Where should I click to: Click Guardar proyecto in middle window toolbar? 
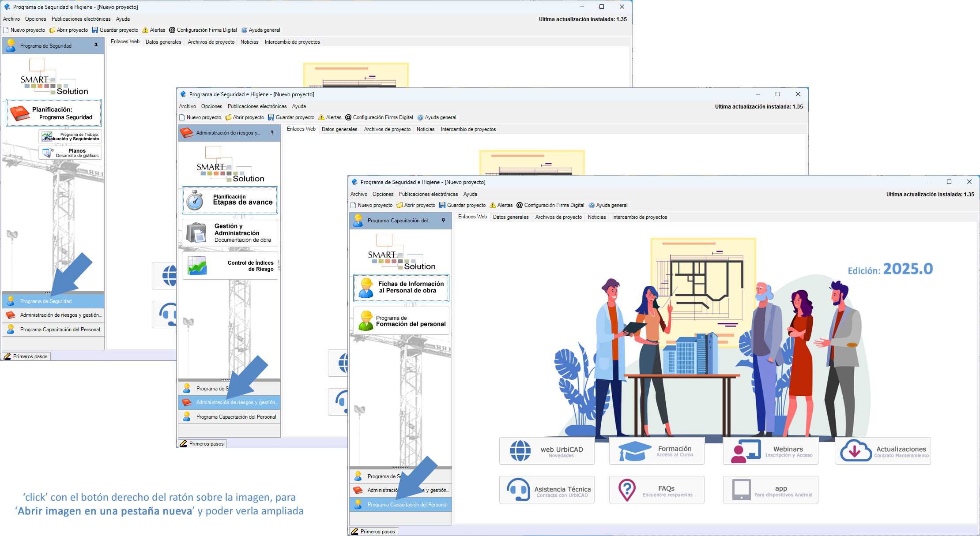[291, 117]
